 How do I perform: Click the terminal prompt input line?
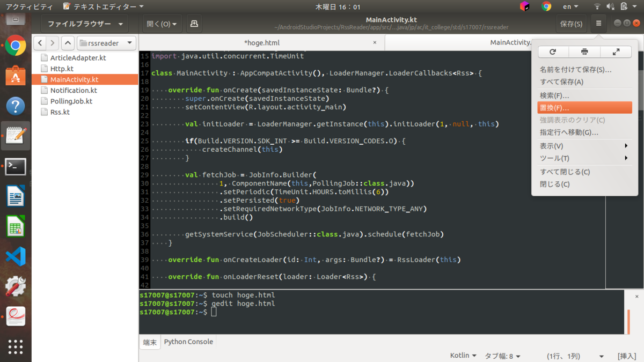pos(214,312)
